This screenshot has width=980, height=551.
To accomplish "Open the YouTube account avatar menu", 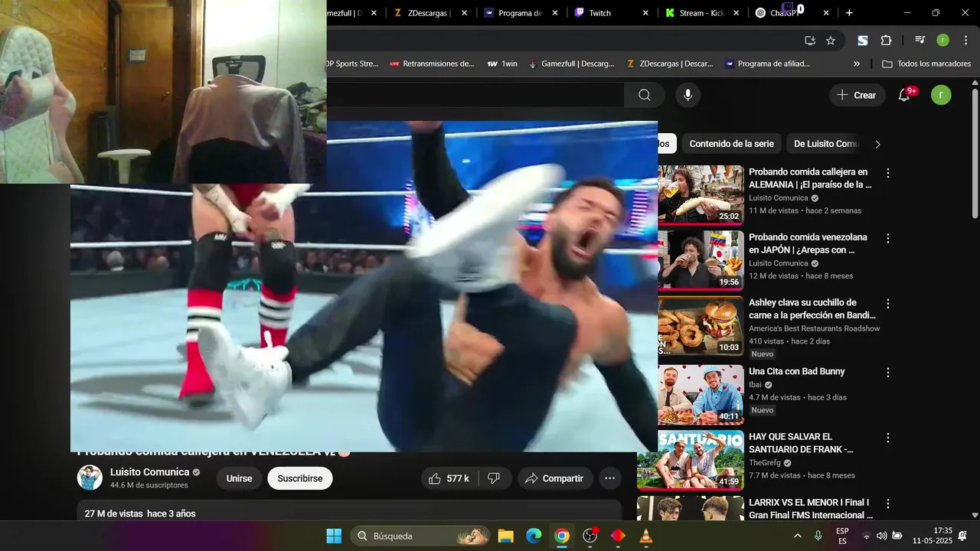I will [941, 95].
